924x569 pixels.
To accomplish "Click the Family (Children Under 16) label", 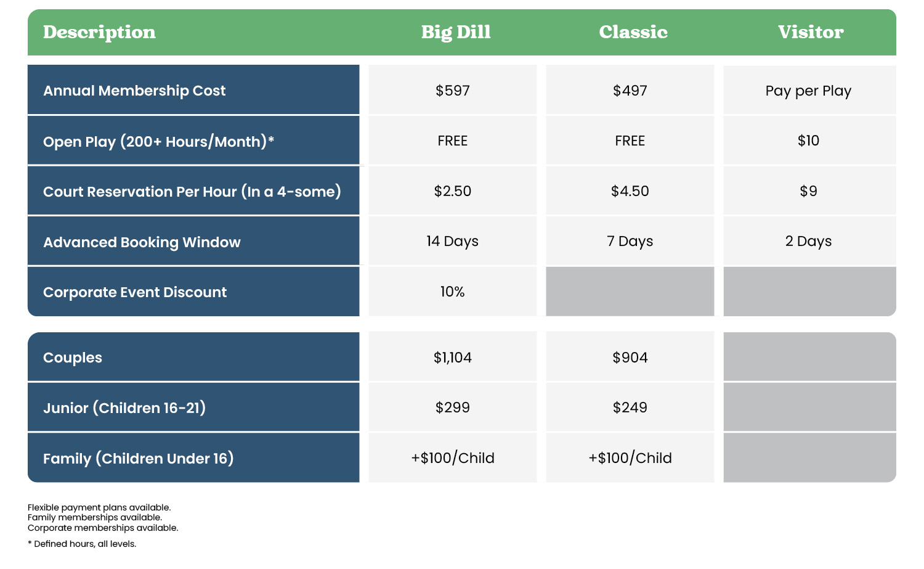I will point(139,459).
